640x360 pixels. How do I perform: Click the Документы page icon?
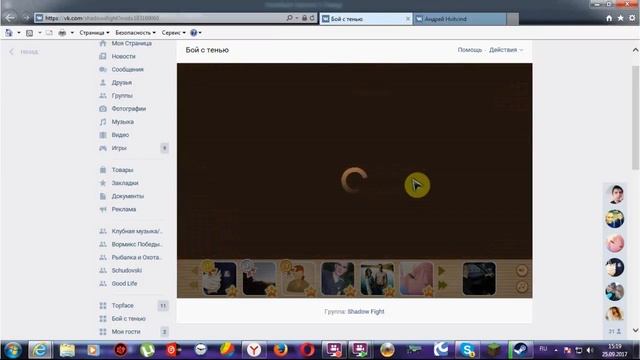click(x=103, y=196)
